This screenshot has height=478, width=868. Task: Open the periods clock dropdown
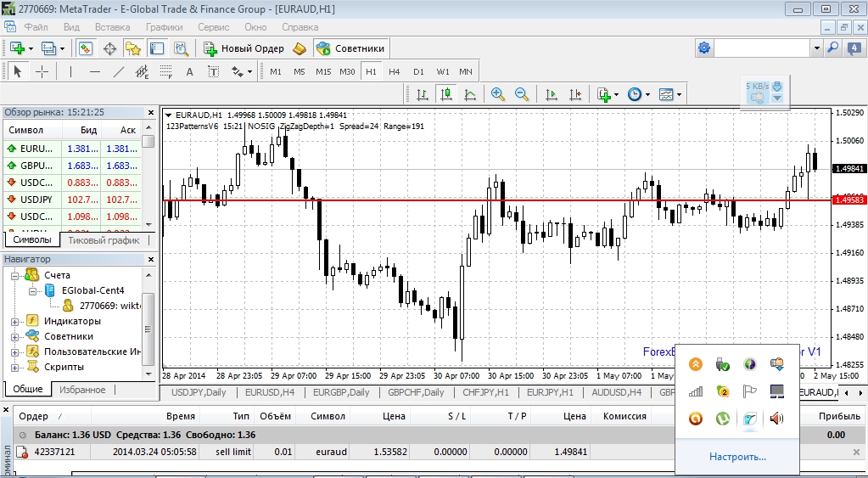click(639, 95)
